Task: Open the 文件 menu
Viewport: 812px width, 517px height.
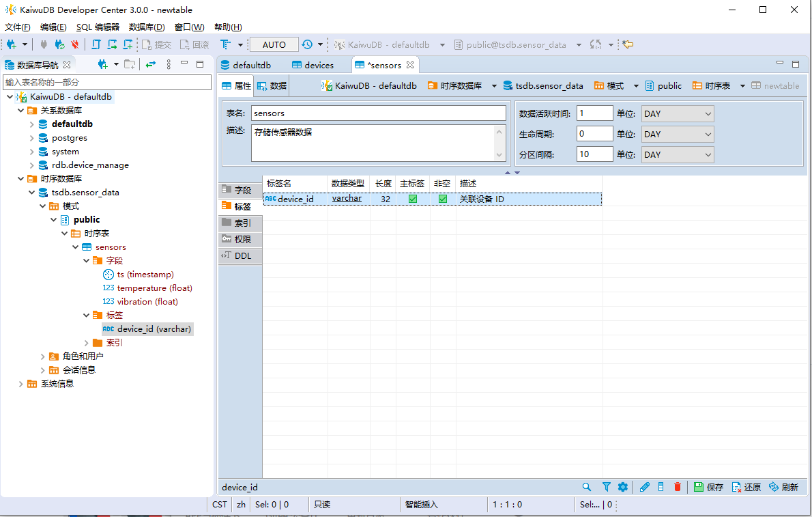Action: coord(18,27)
